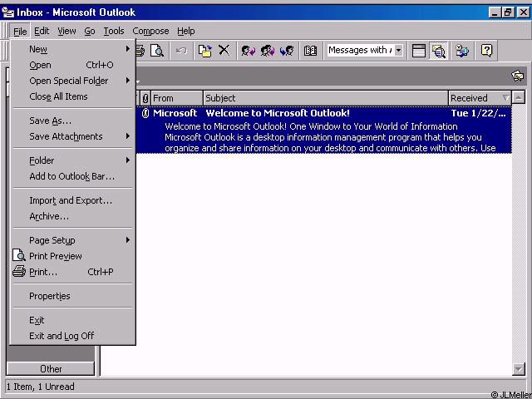Click the Print Preview toolbar icon

click(157, 51)
